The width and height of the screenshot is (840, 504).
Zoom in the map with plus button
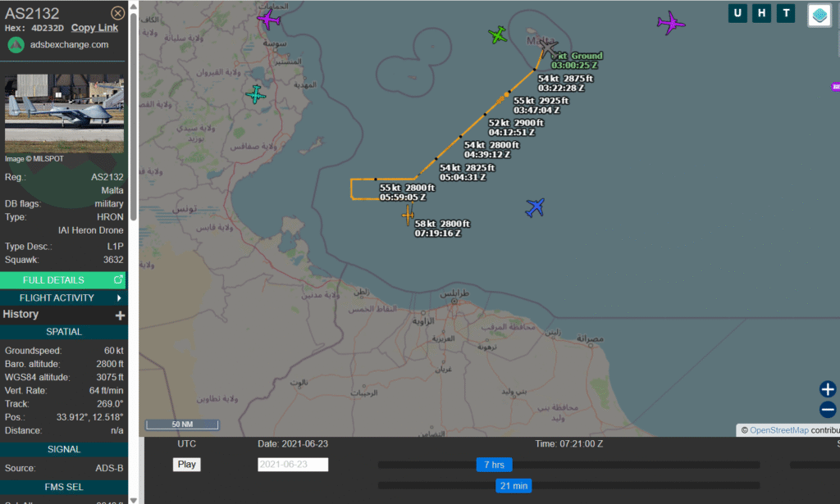pyautogui.click(x=828, y=389)
